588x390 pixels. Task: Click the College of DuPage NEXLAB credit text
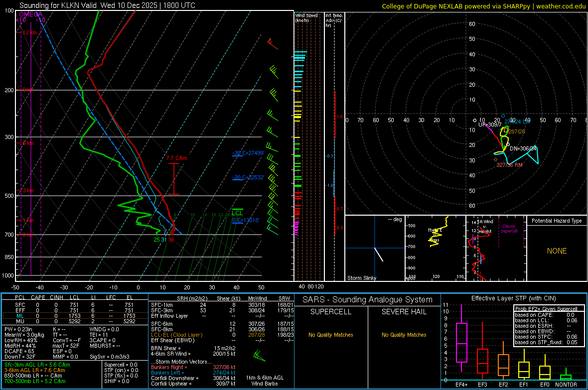point(483,6)
